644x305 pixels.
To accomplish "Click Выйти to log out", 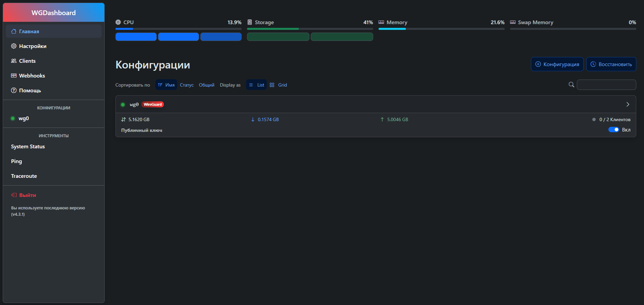I will pos(54,195).
